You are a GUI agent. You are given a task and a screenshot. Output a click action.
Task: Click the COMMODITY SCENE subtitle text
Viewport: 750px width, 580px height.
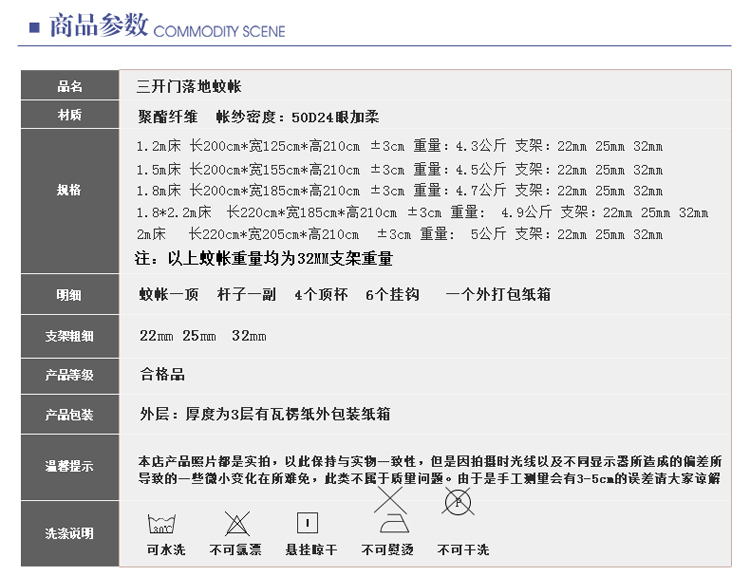point(219,31)
